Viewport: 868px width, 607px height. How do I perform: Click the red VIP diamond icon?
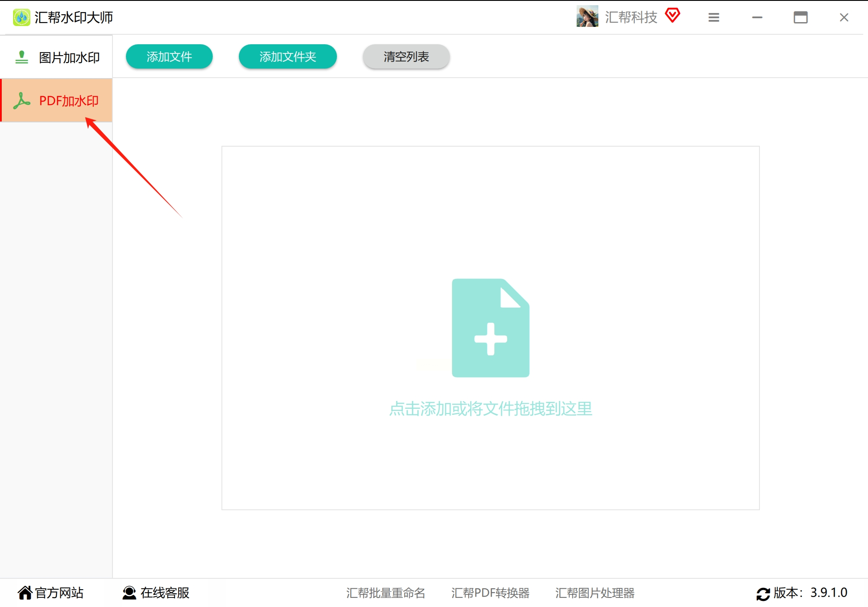point(672,16)
